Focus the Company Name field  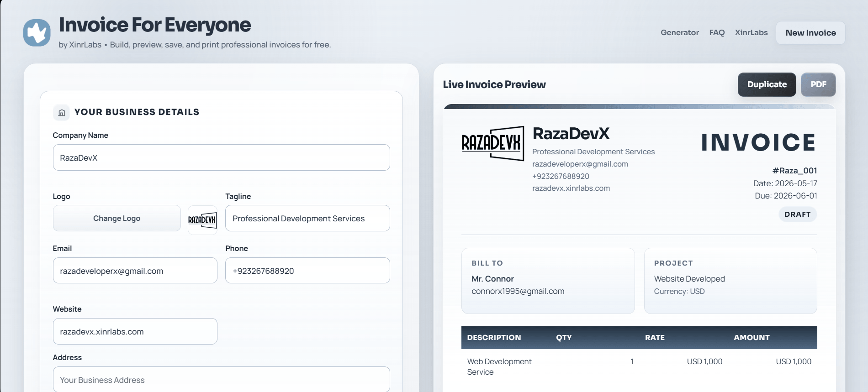click(x=221, y=157)
